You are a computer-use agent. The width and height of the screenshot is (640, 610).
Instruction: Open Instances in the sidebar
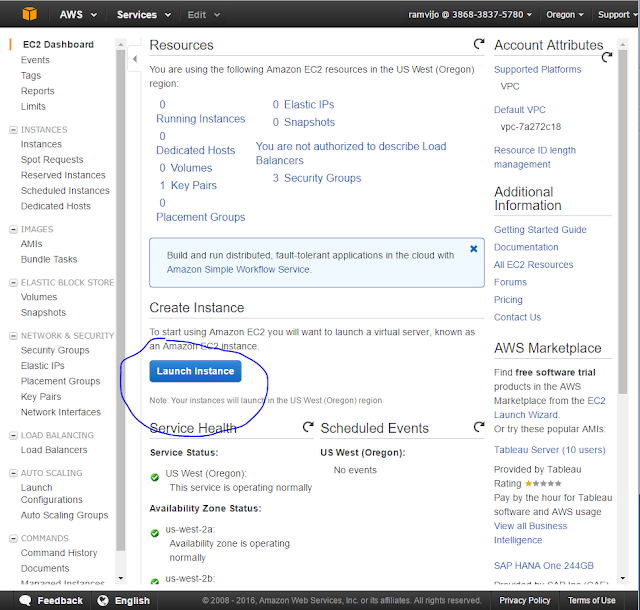(41, 144)
